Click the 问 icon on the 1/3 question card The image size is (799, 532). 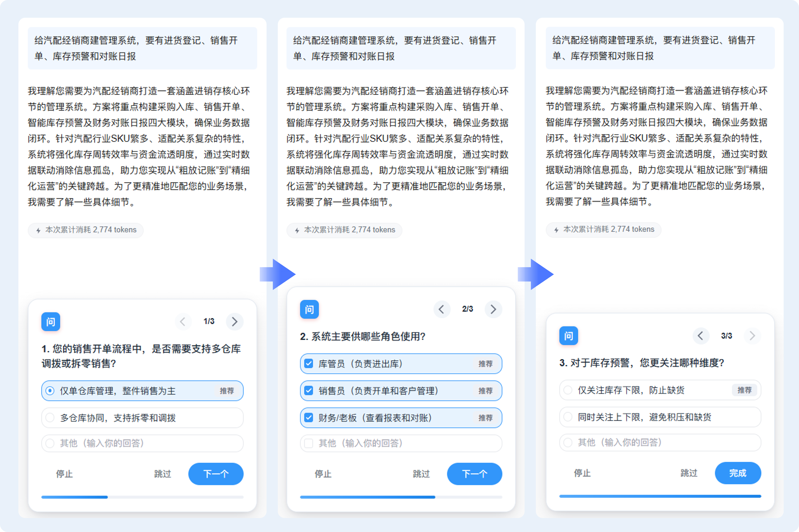[x=51, y=321]
